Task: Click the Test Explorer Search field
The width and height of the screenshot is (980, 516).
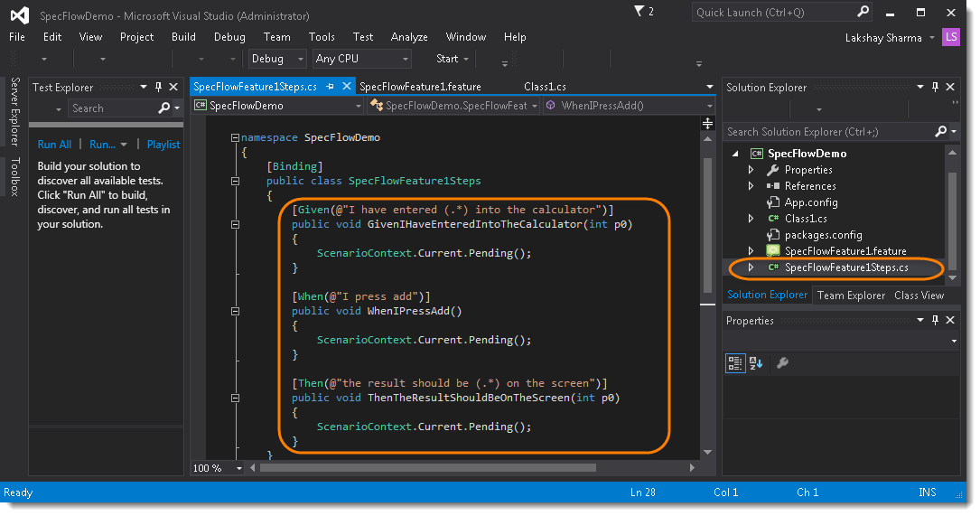Action: [x=113, y=108]
